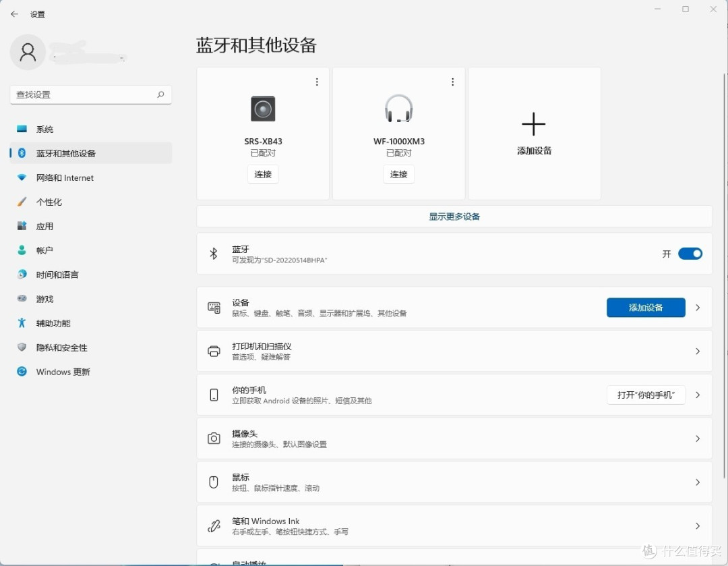Click the 查找设置 search field
728x566 pixels.
point(90,94)
